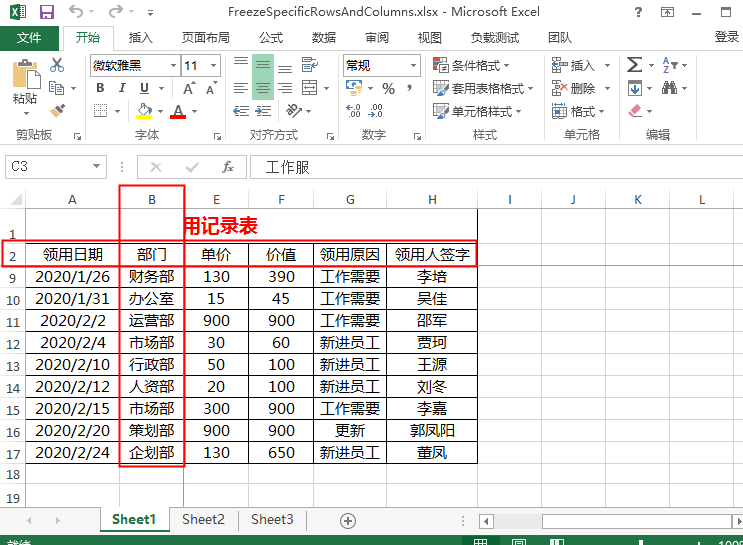
Task: Open Find and Select binoculars
Action: click(670, 88)
